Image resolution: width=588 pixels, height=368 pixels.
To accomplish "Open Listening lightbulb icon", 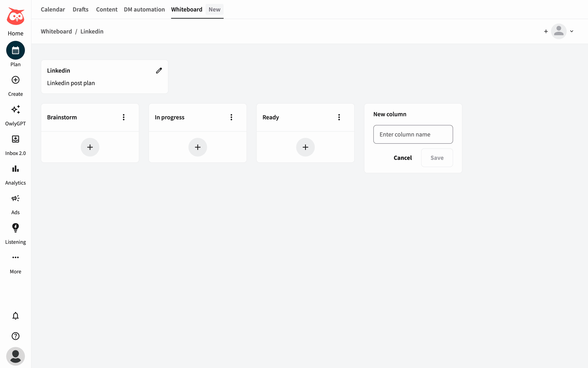I will pyautogui.click(x=15, y=228).
